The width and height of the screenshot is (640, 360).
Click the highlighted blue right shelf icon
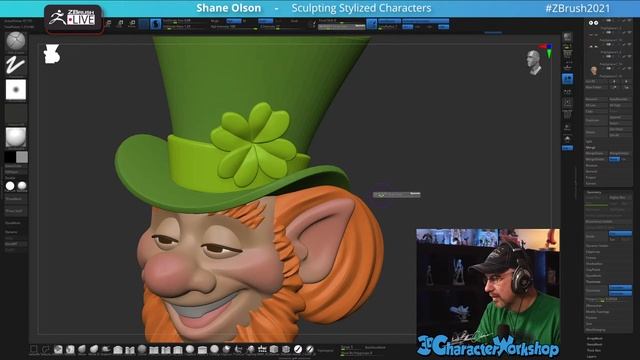(x=567, y=79)
